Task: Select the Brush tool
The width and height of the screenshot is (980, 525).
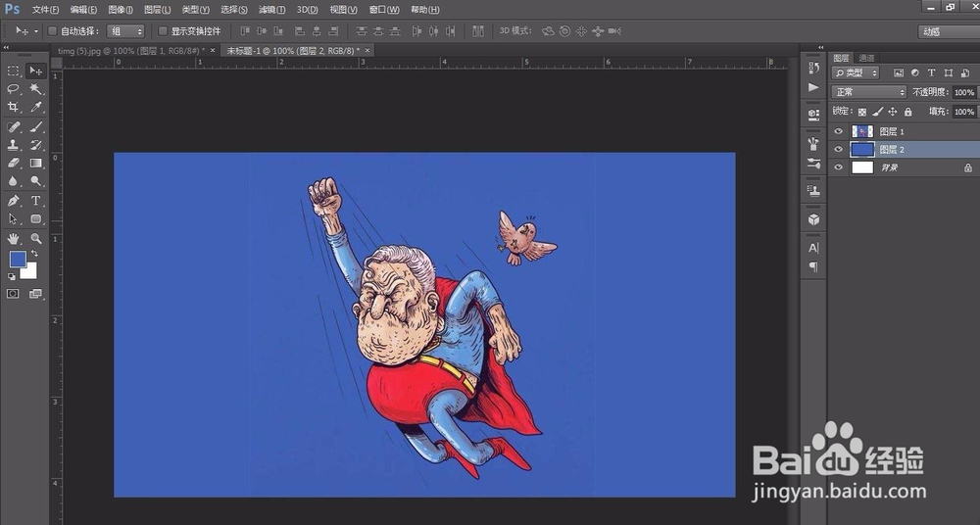Action: 36,127
